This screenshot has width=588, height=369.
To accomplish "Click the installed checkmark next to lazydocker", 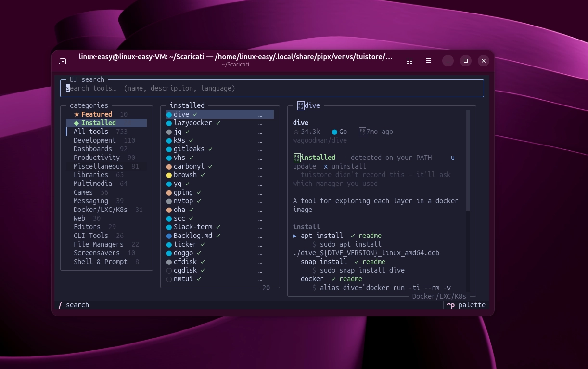I will (218, 123).
